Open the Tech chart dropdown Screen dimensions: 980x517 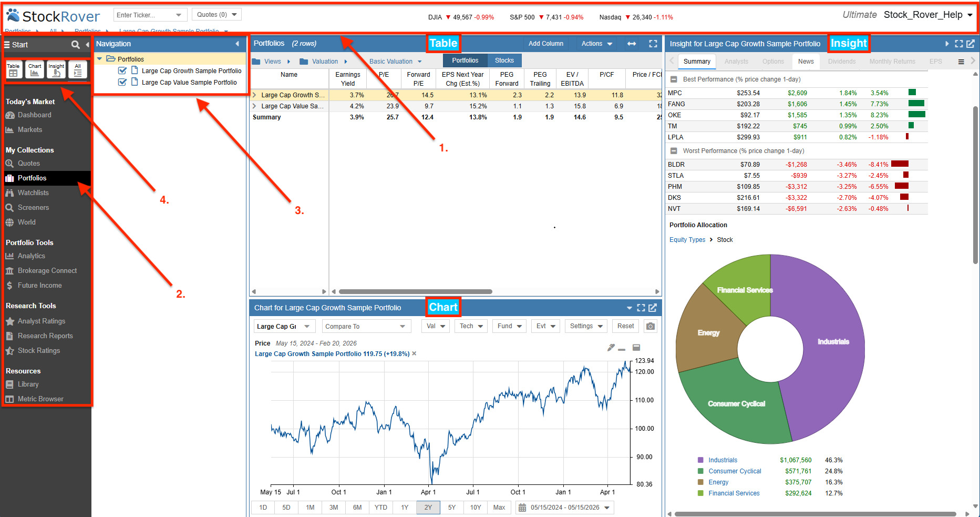(x=471, y=326)
